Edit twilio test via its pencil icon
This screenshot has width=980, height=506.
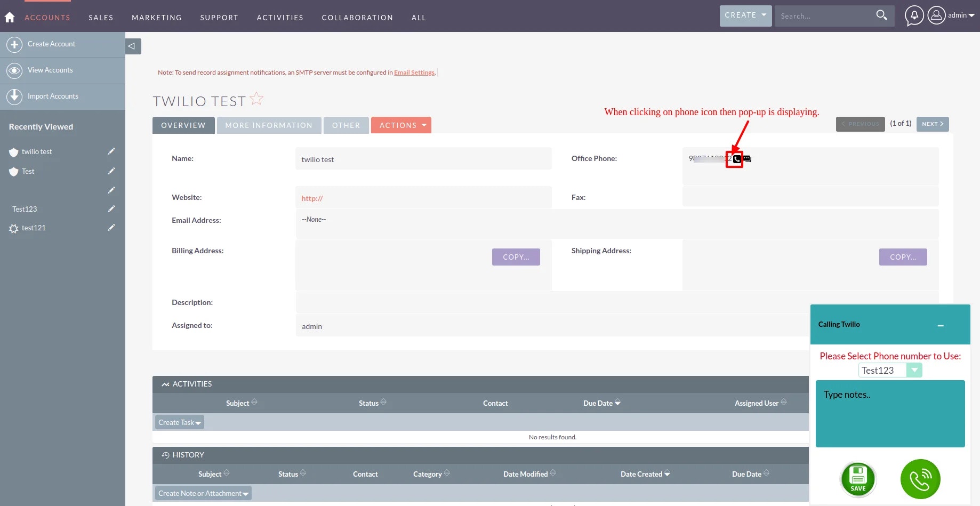point(111,151)
